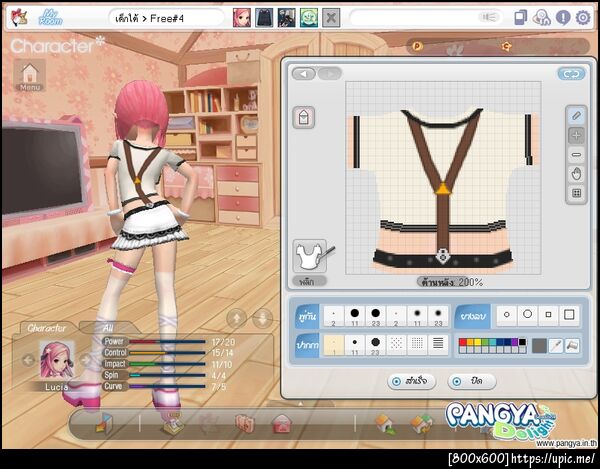Zoom in with the plus tool
Image resolution: width=600 pixels, height=469 pixels.
click(576, 135)
